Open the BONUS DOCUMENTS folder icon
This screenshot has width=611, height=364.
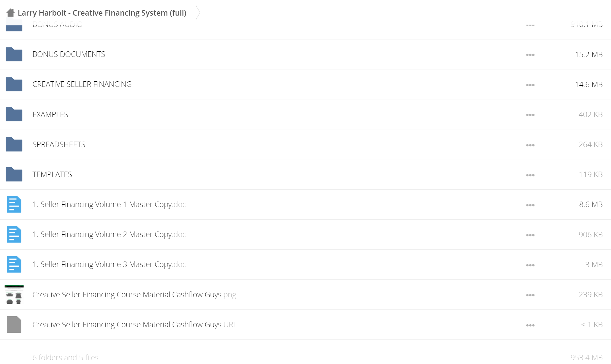tap(14, 54)
